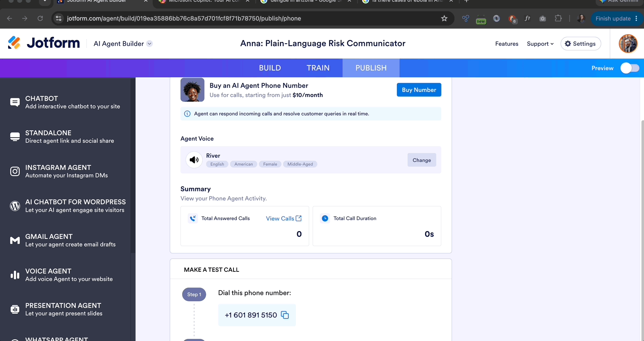Open Agent Settings
This screenshot has width=644, height=341.
[581, 44]
